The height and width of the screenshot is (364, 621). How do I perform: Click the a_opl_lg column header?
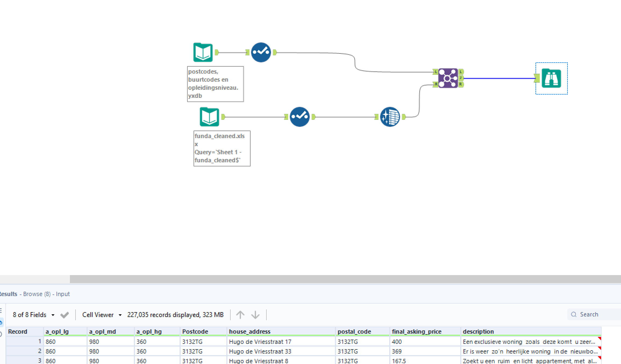click(x=65, y=331)
